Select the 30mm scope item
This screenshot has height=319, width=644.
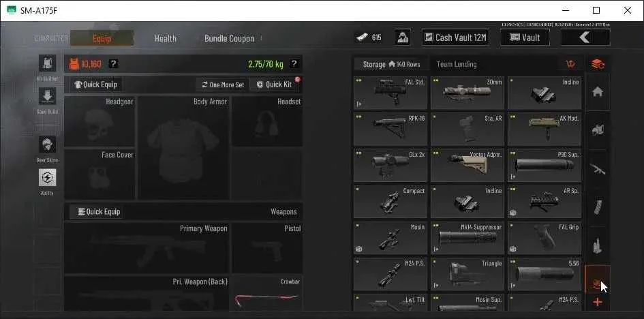467,93
